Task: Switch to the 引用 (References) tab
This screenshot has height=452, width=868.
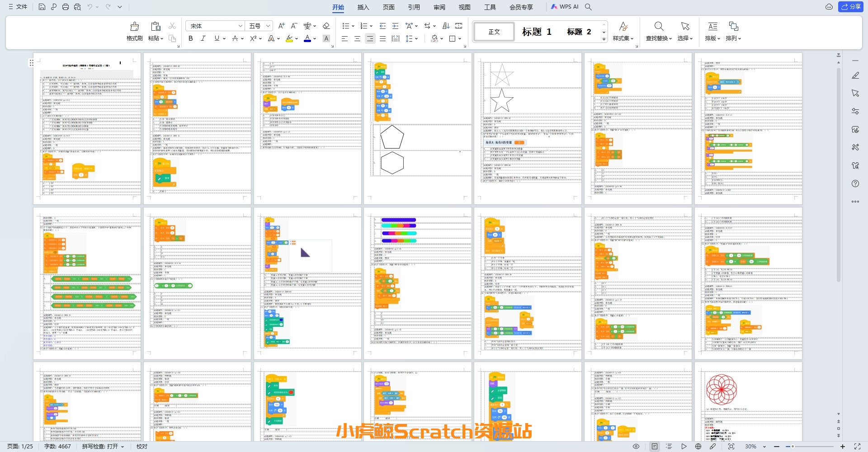Action: 414,7
